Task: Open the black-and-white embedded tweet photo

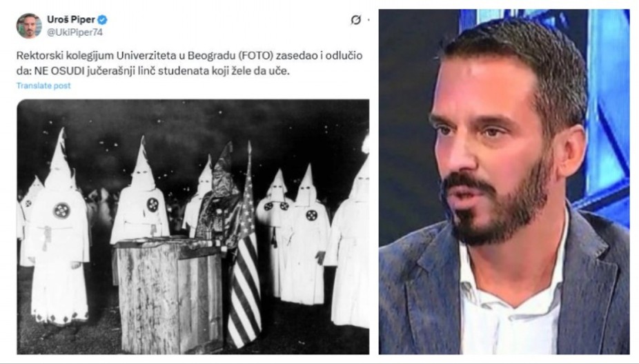Action: click(193, 227)
